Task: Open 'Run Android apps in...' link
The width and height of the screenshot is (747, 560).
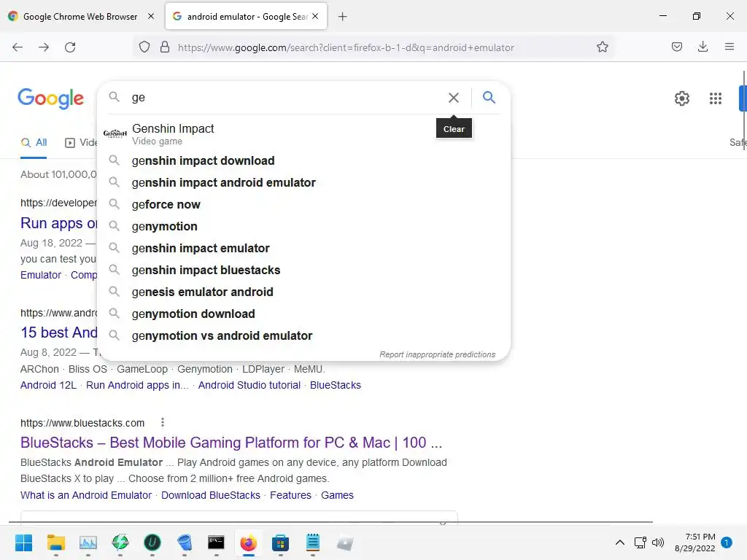Action: click(137, 385)
